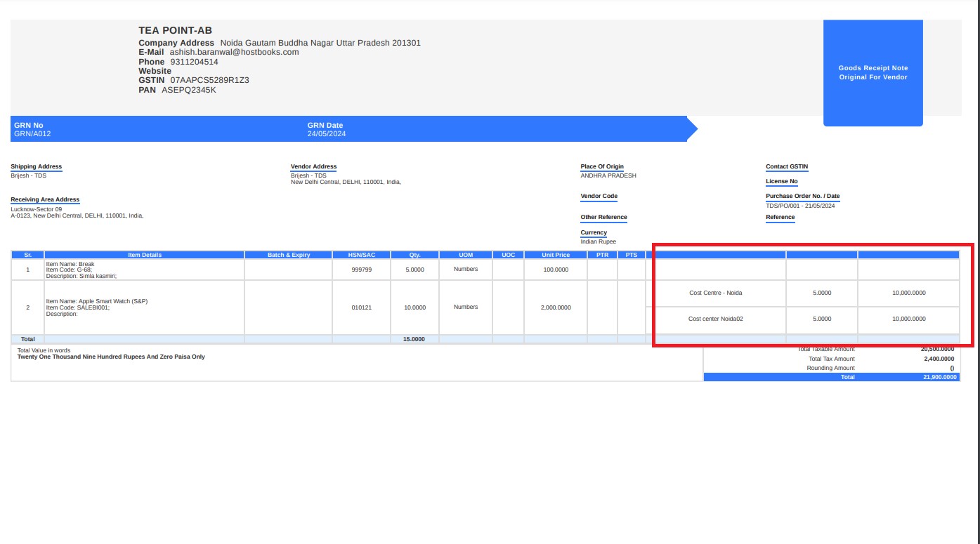Viewport: 980px width, 544px height.
Task: Click the Reference heading below the purchase order
Action: coord(780,217)
